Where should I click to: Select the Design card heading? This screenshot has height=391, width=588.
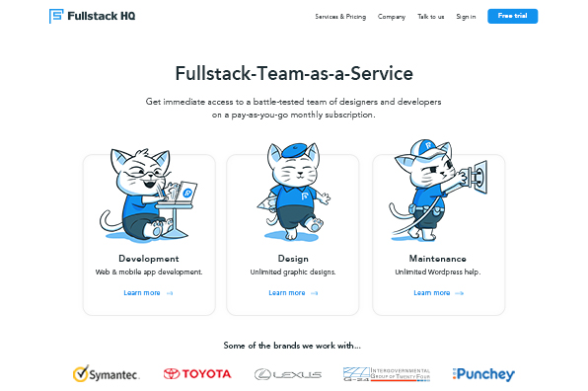293,259
